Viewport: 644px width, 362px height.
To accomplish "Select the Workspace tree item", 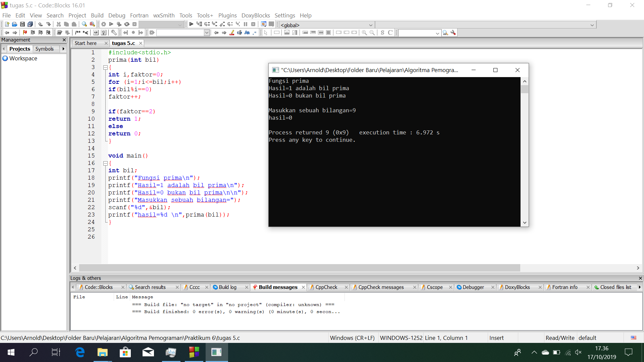I will pos(23,58).
